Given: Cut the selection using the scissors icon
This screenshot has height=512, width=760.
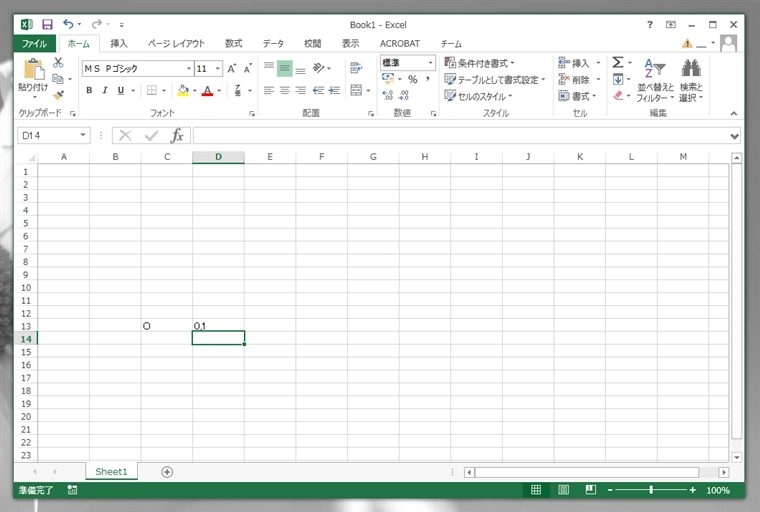Looking at the screenshot, I should point(58,63).
